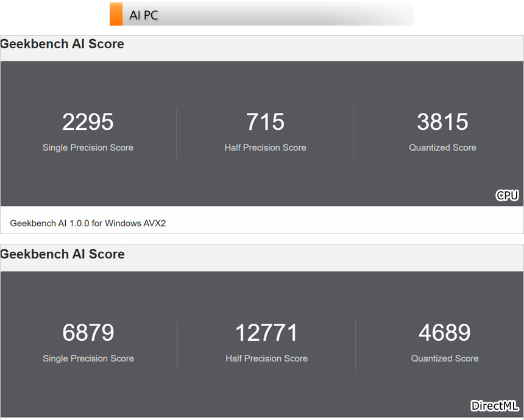Click the CPU badge label
Screen dimensions: 524x420
pyautogui.click(x=507, y=195)
